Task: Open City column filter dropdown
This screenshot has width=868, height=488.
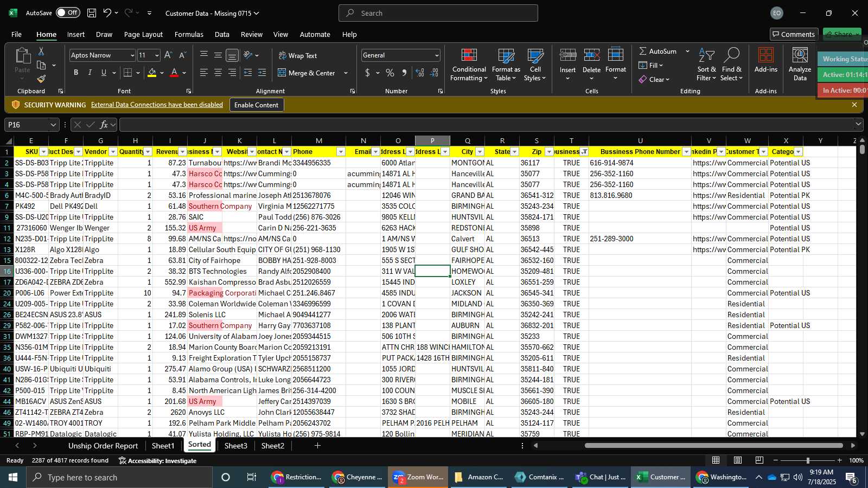Action: (480, 152)
